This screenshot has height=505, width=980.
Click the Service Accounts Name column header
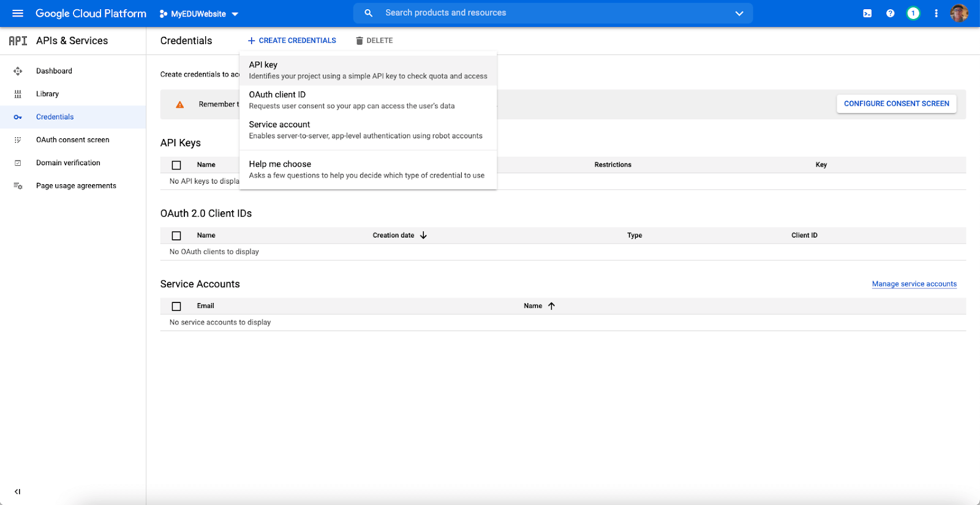click(533, 306)
